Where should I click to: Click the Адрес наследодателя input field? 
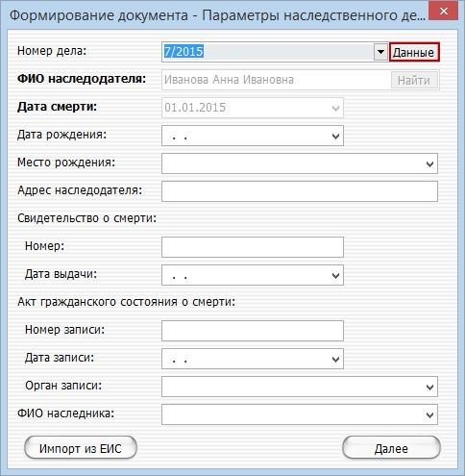pyautogui.click(x=300, y=191)
